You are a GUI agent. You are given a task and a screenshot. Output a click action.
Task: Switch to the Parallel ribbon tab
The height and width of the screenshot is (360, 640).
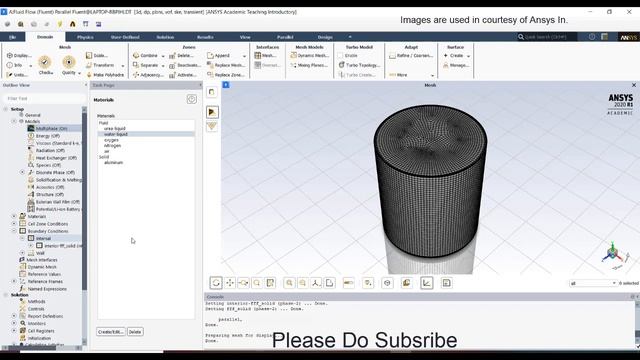(285, 37)
